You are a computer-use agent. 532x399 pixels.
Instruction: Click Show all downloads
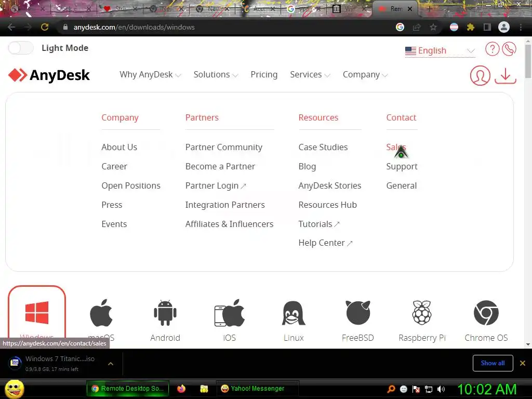(493, 363)
